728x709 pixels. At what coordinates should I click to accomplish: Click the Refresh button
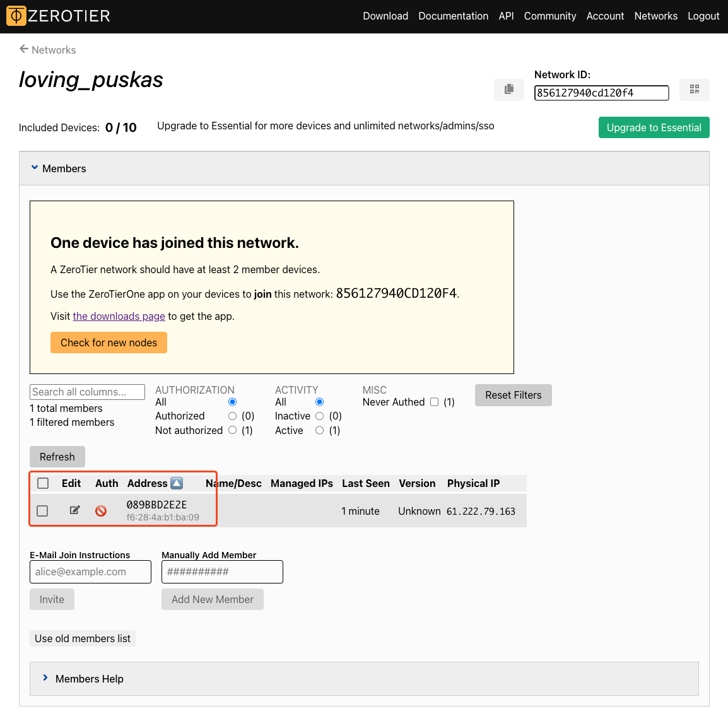tap(57, 457)
